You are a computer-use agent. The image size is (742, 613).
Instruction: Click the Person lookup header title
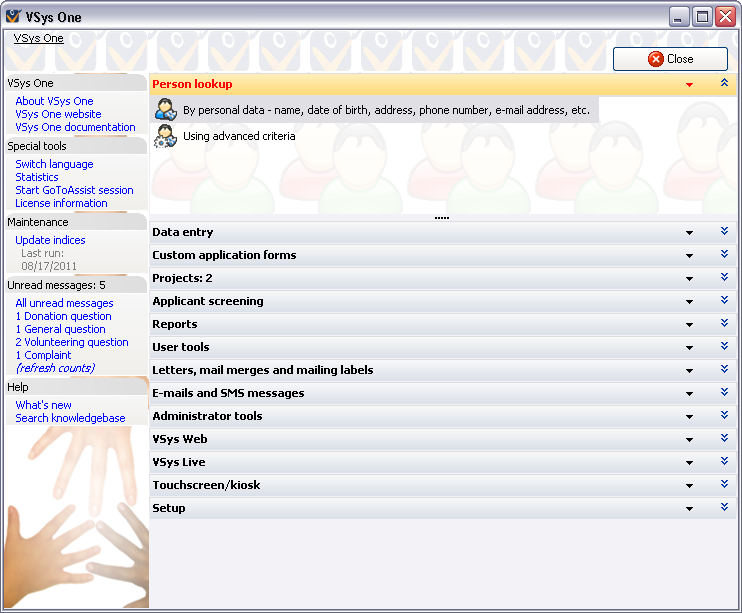(x=192, y=84)
